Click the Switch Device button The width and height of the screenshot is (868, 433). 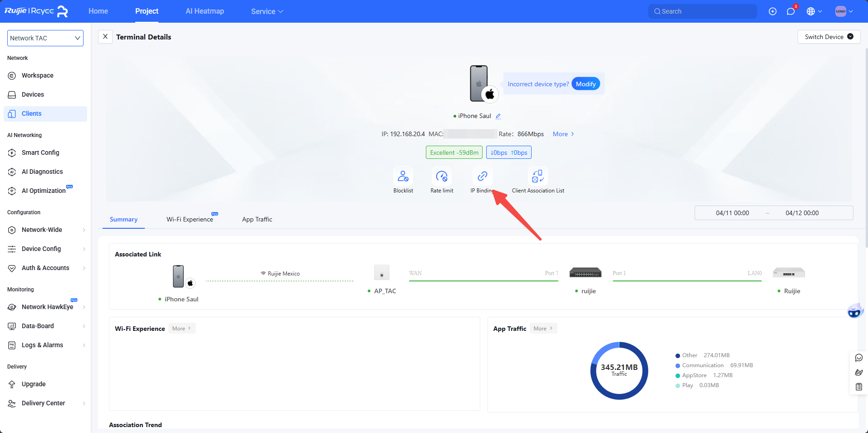coord(829,37)
